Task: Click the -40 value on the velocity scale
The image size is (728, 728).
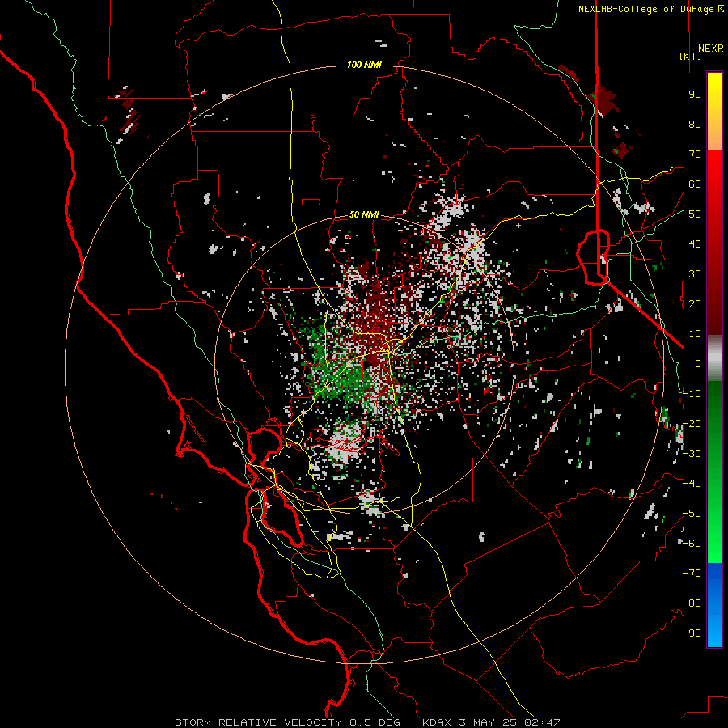Action: [692, 484]
